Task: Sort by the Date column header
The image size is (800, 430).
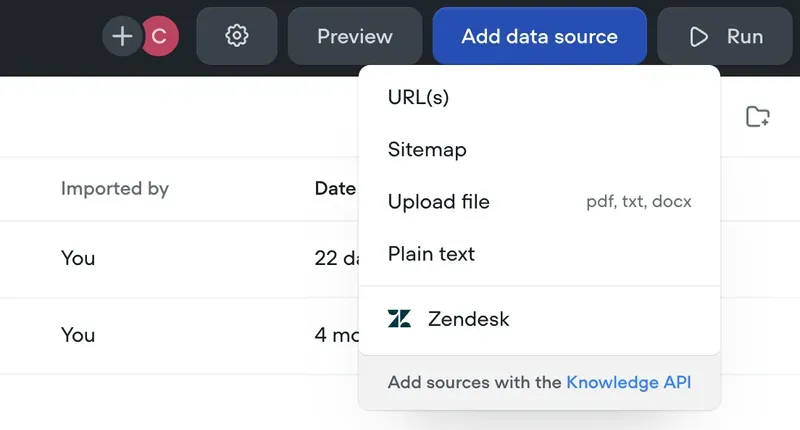Action: click(x=335, y=188)
